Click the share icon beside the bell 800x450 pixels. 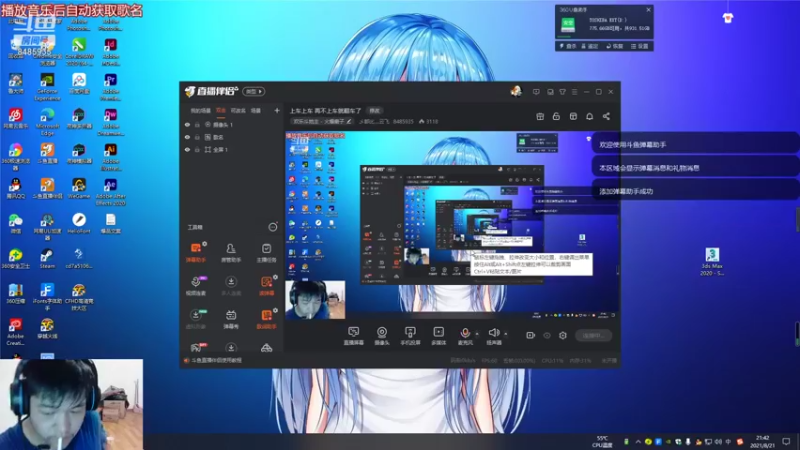tap(606, 116)
